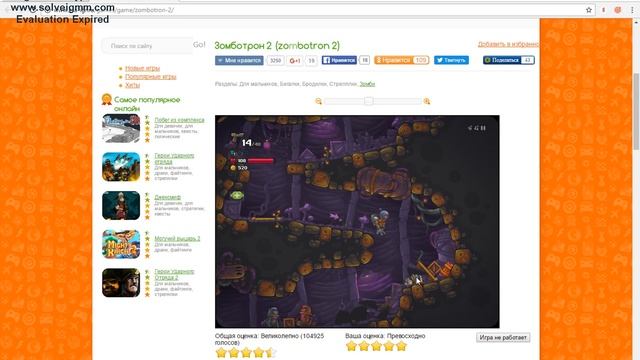
Task: Click the VK "Мне нравится" like button
Action: (239, 60)
